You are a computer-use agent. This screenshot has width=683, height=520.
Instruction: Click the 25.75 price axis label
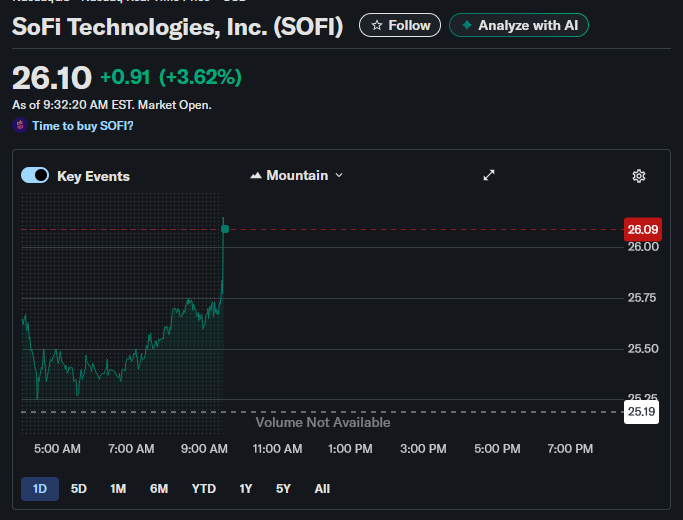coord(642,298)
